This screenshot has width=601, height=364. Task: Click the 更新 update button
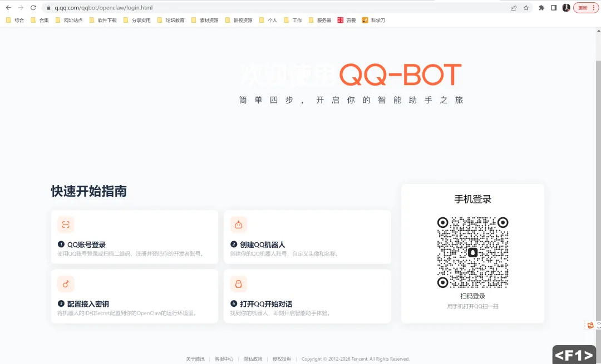pos(586,8)
